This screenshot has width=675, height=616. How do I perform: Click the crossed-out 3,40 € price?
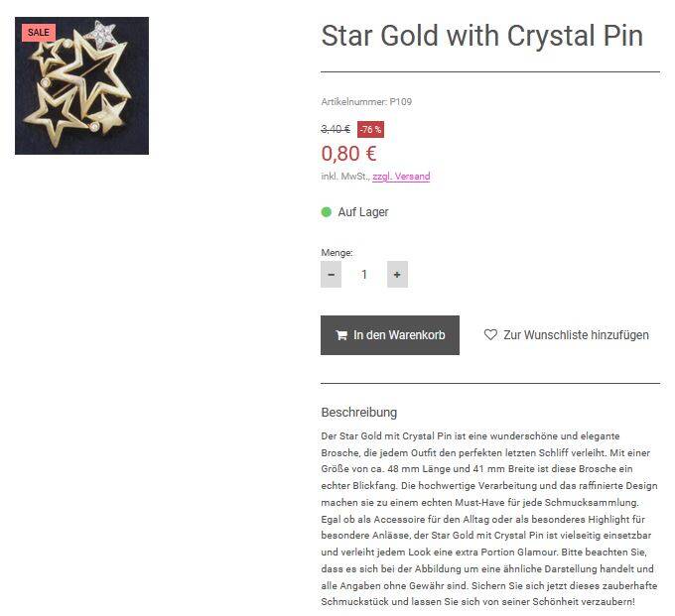[x=336, y=129]
